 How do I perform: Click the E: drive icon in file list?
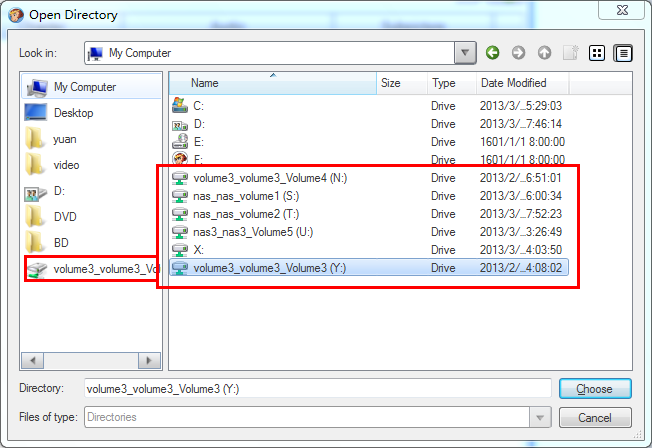[180, 142]
